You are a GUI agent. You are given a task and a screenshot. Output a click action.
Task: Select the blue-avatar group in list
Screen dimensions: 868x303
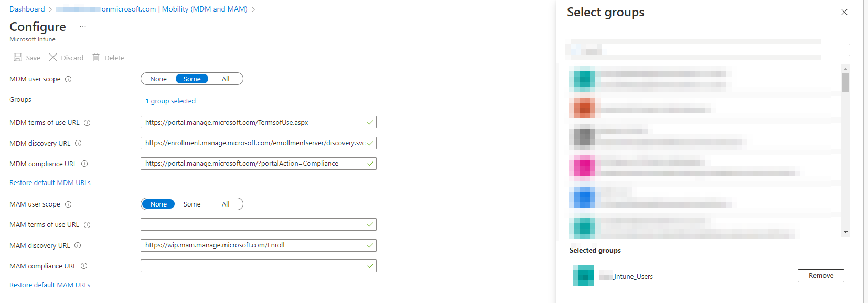(705, 198)
